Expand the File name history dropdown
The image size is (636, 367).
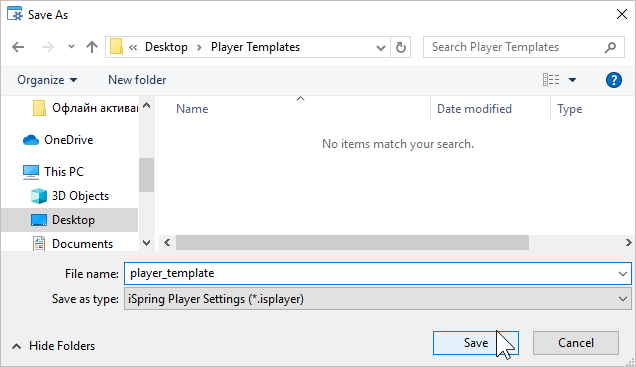pyautogui.click(x=623, y=274)
